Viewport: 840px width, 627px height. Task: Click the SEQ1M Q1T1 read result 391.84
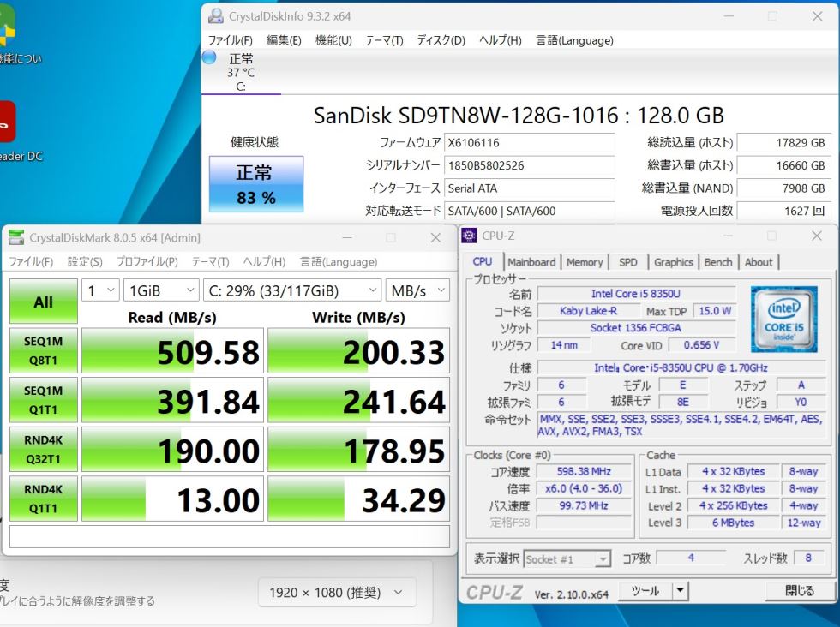click(x=172, y=401)
